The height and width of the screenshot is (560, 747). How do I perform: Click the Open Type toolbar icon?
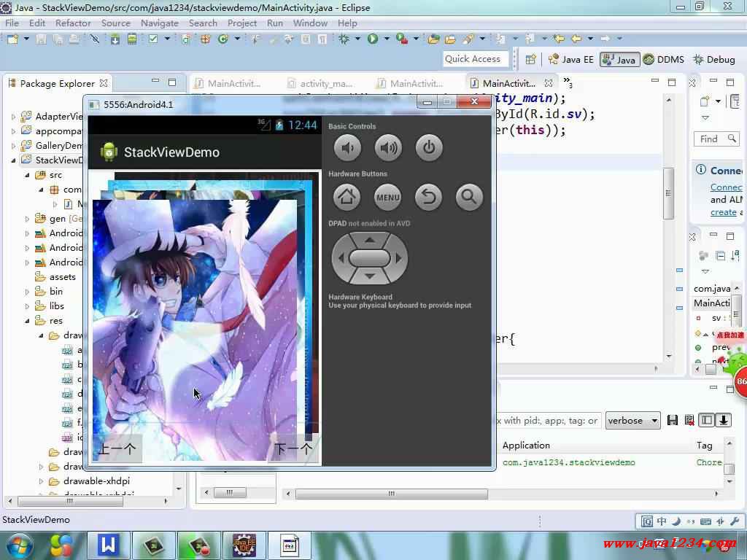433,39
